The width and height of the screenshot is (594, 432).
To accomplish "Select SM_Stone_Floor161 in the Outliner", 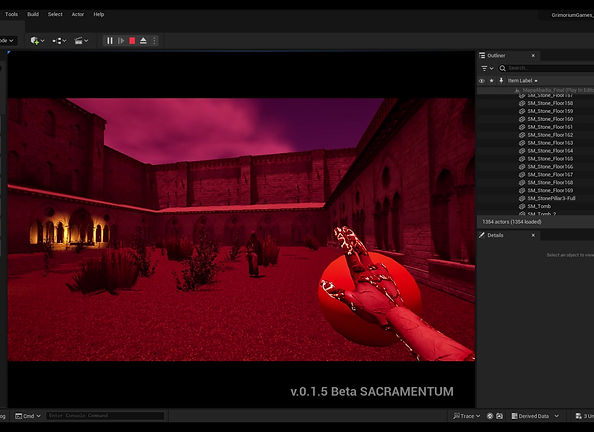I will point(536,127).
